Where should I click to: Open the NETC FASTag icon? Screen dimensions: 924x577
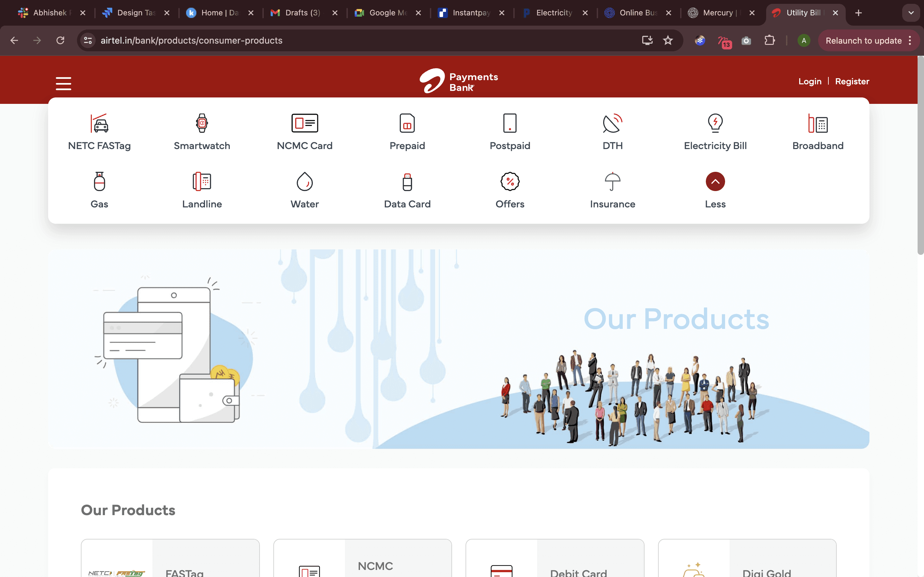[x=99, y=123]
